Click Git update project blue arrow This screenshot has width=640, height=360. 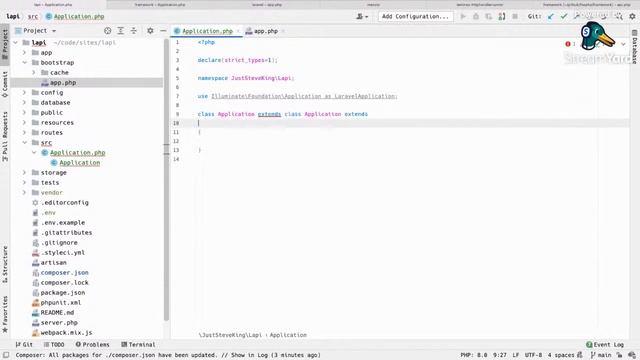point(551,17)
